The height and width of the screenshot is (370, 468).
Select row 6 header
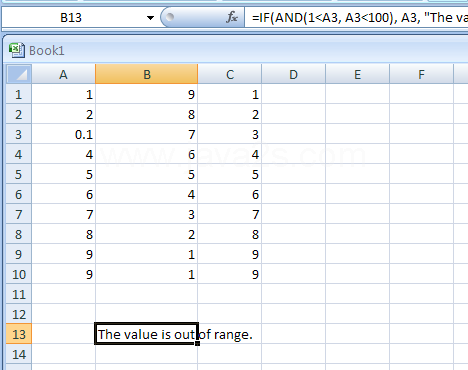click(x=19, y=194)
